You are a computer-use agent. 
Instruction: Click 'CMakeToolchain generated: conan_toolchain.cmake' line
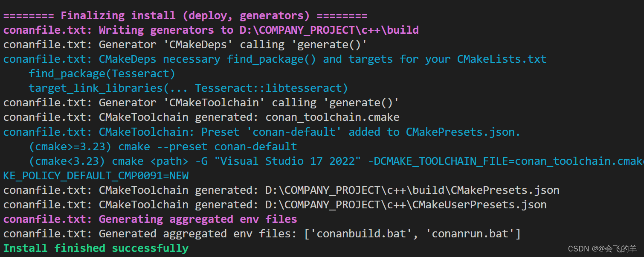pos(201,117)
